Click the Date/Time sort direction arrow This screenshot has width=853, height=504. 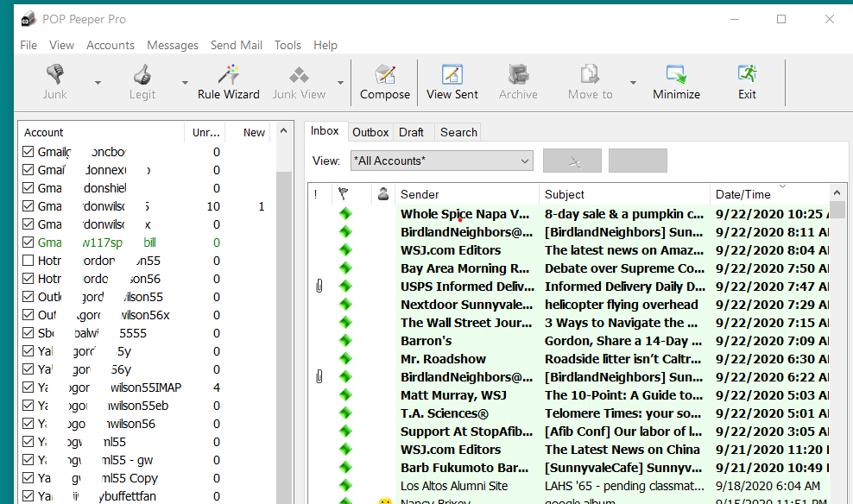tap(783, 186)
